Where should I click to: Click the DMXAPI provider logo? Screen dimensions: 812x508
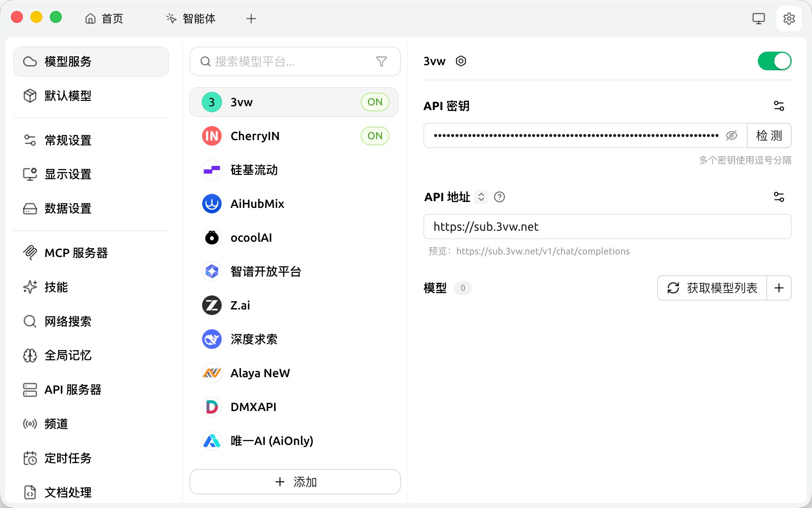click(212, 407)
